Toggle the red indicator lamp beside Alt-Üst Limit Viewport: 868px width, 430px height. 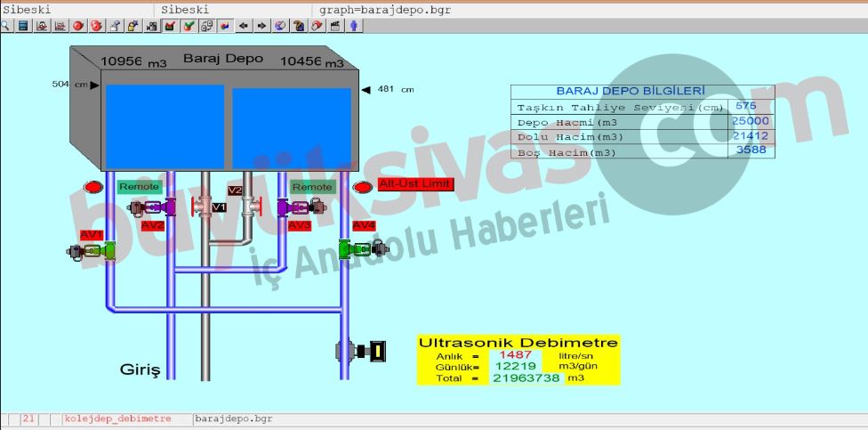[x=361, y=187]
